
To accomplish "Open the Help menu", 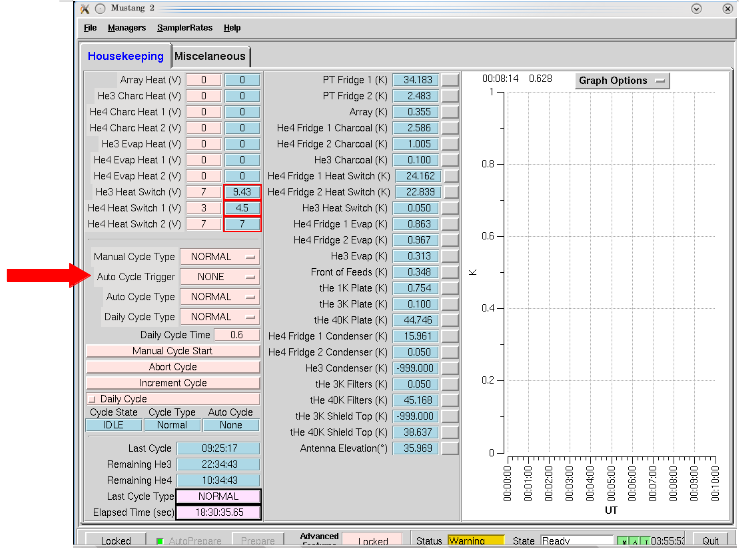I will pyautogui.click(x=232, y=28).
